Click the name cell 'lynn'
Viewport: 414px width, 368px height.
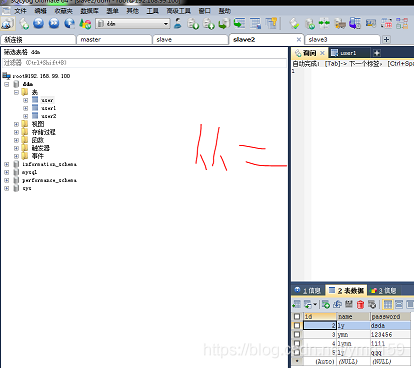tap(354, 343)
